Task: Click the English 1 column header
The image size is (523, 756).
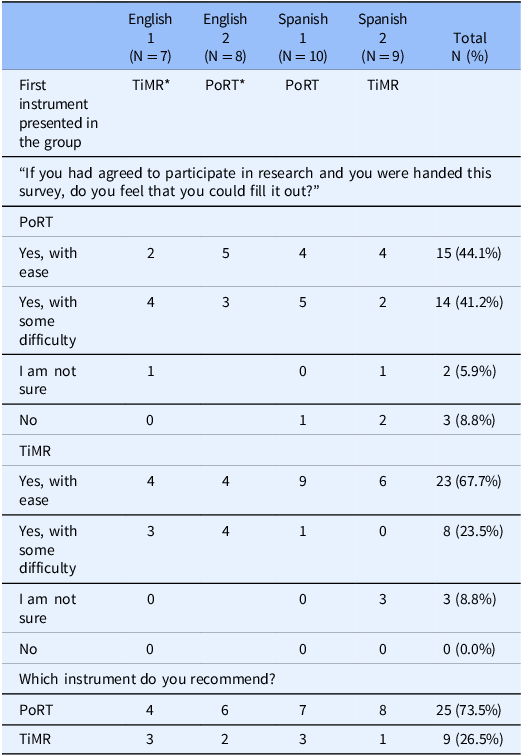Action: 150,38
